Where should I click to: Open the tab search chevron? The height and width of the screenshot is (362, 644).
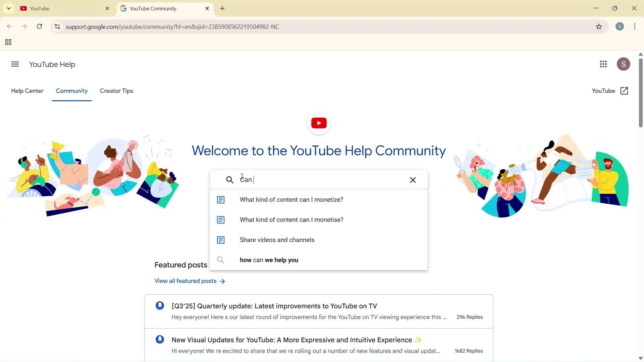pyautogui.click(x=8, y=8)
